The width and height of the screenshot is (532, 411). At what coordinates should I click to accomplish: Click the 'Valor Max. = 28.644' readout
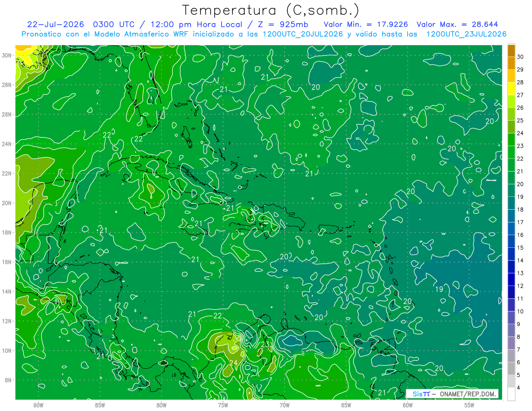[x=458, y=24]
